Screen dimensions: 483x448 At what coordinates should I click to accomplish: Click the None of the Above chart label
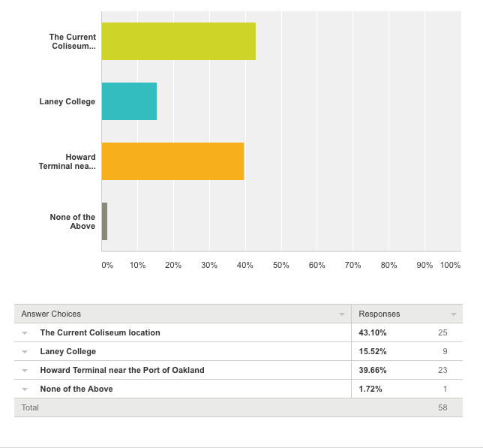[73, 221]
